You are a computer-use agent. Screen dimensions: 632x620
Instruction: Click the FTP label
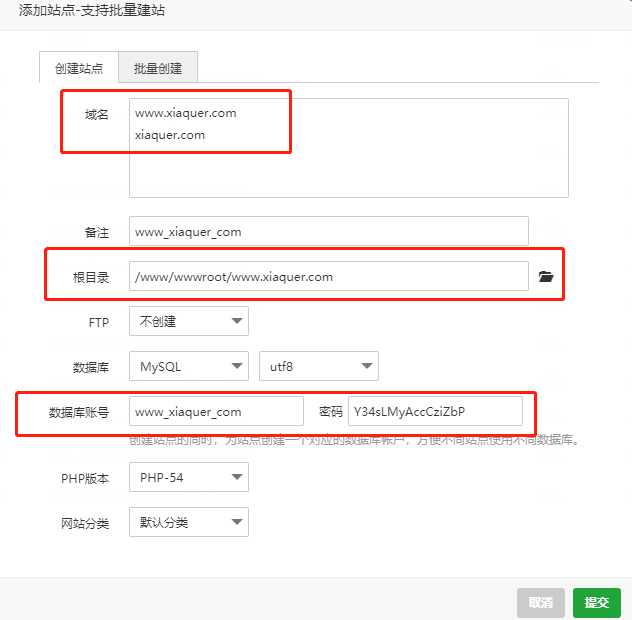point(99,322)
